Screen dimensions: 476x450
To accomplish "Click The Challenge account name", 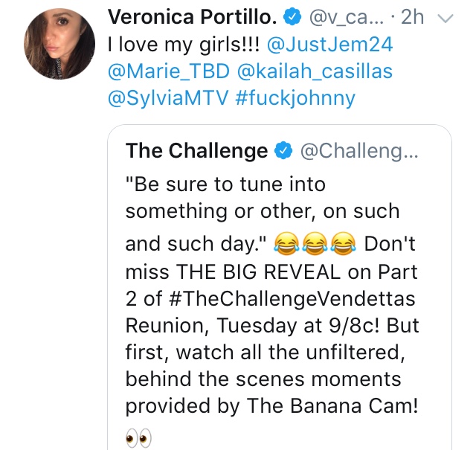I will click(196, 150).
